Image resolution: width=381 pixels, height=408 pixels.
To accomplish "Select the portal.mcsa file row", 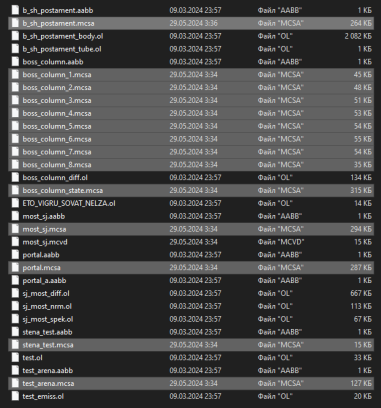I will 191,268.
